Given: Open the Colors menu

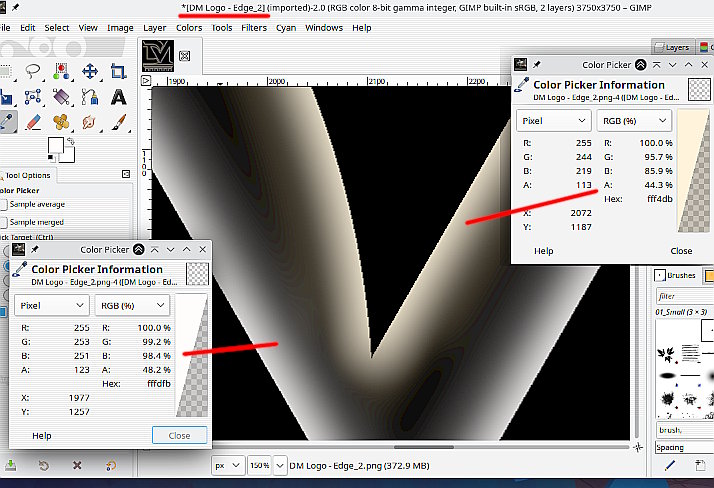Looking at the screenshot, I should pyautogui.click(x=189, y=28).
